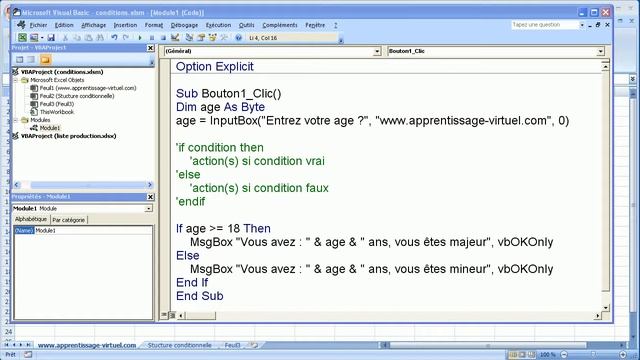Click View Object icon in Project panel

31,60
